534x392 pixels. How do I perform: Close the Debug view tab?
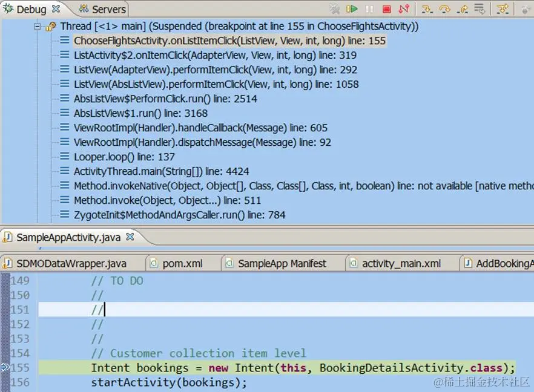pyautogui.click(x=56, y=9)
